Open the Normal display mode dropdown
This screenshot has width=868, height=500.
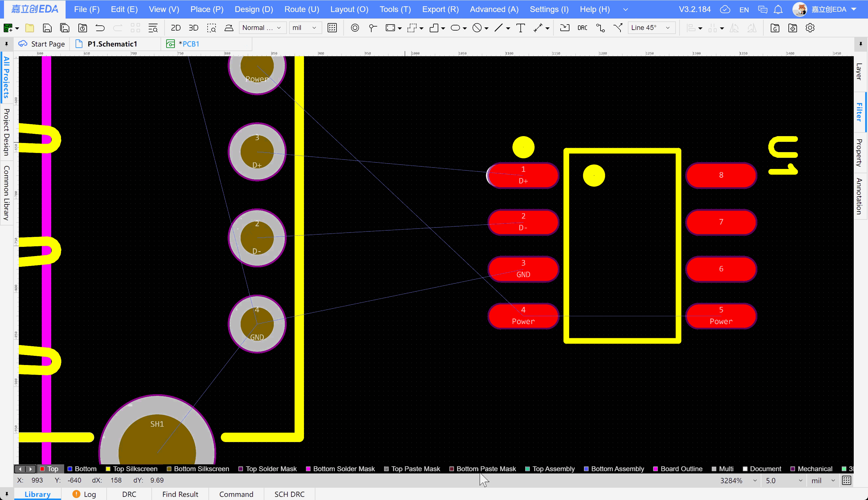coord(262,28)
